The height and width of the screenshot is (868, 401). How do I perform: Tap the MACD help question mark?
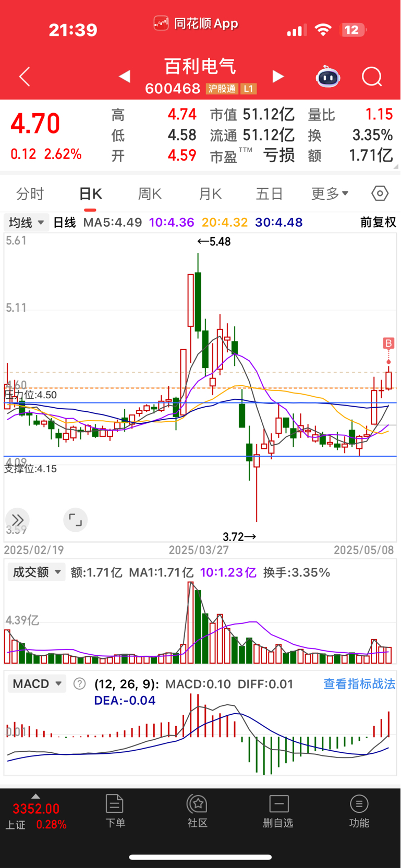[x=79, y=683]
